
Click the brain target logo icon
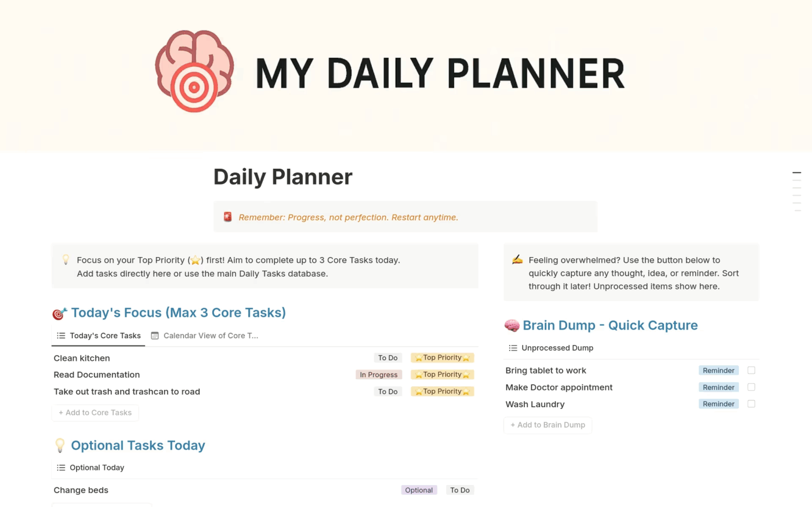(x=194, y=71)
